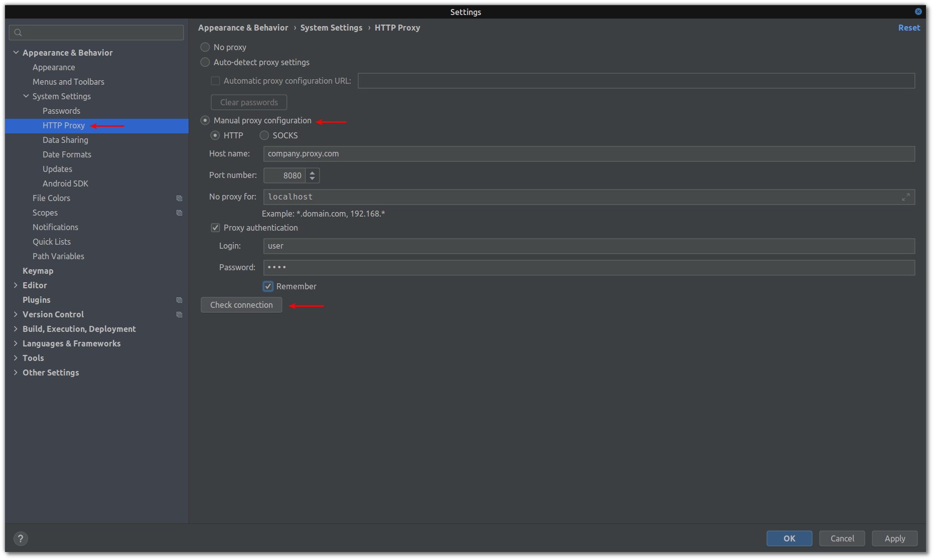
Task: Open the Path Variables page
Action: (58, 256)
